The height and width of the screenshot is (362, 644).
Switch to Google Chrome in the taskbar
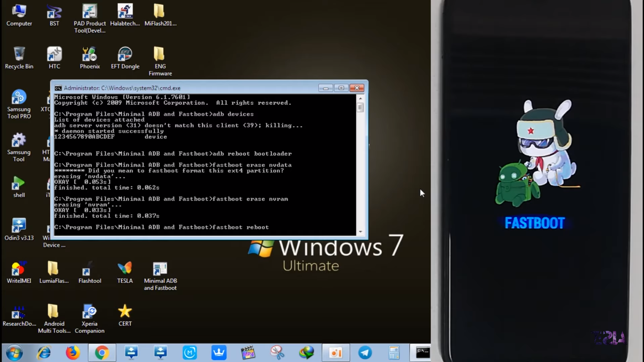click(x=102, y=353)
